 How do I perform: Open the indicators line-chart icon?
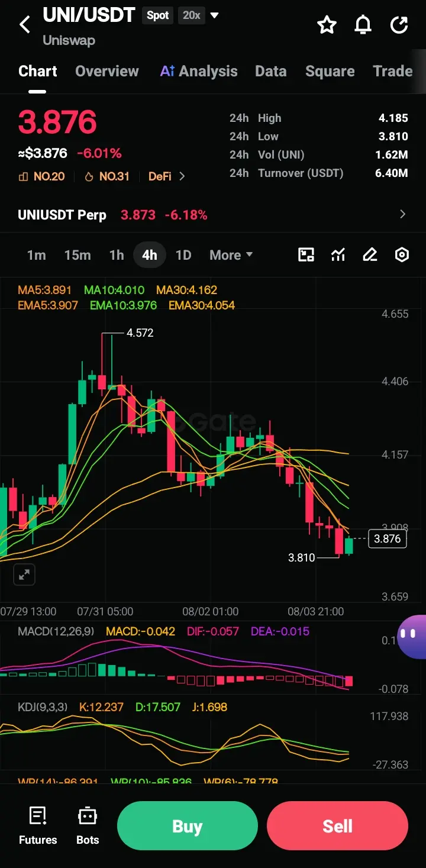pos(338,255)
